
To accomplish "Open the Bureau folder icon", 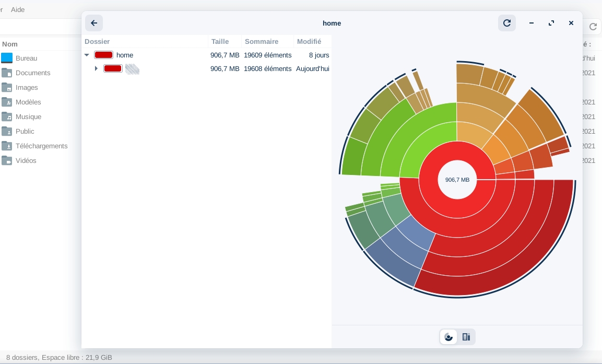I will pos(7,58).
